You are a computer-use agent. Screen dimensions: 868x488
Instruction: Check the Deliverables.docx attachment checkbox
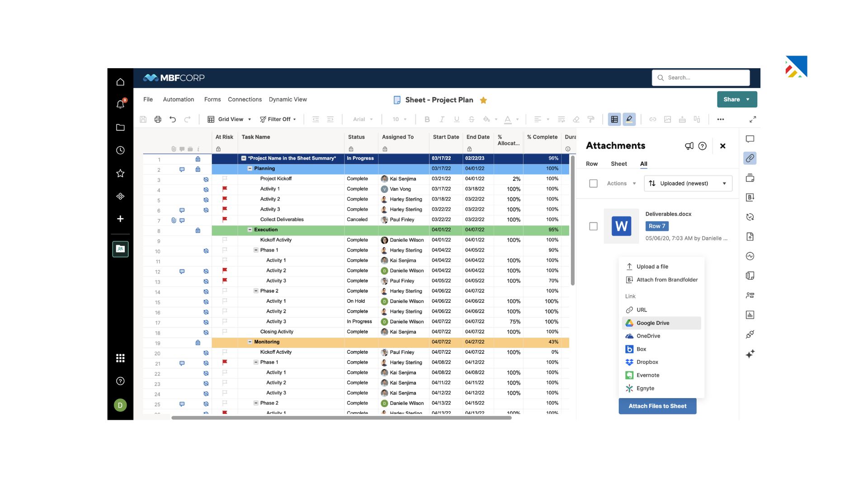pos(593,226)
